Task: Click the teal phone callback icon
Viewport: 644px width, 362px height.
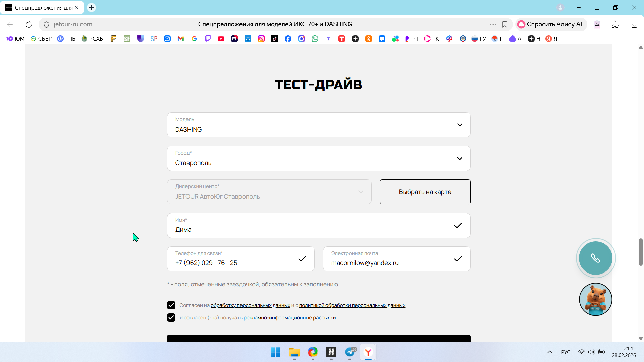Action: click(x=595, y=258)
